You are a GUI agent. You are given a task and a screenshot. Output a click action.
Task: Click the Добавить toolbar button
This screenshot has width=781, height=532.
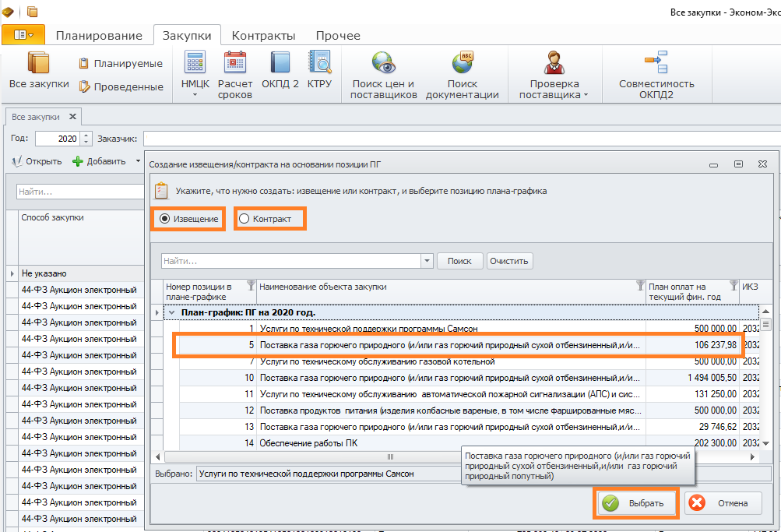pos(99,161)
